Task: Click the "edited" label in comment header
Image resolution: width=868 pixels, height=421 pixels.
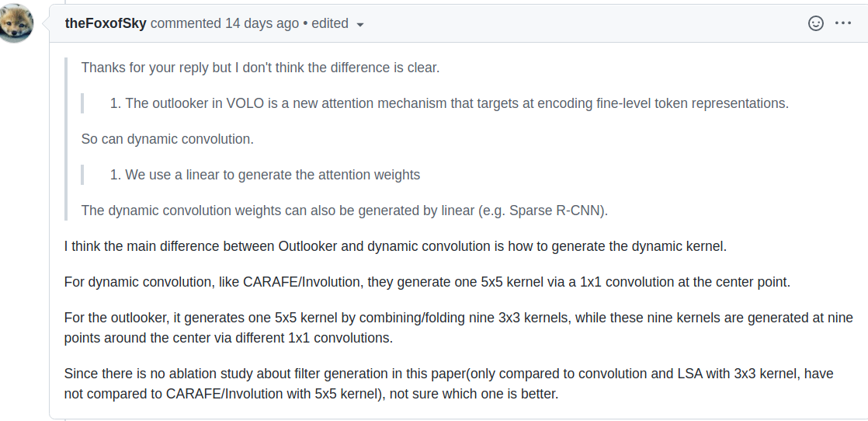Action: [330, 23]
